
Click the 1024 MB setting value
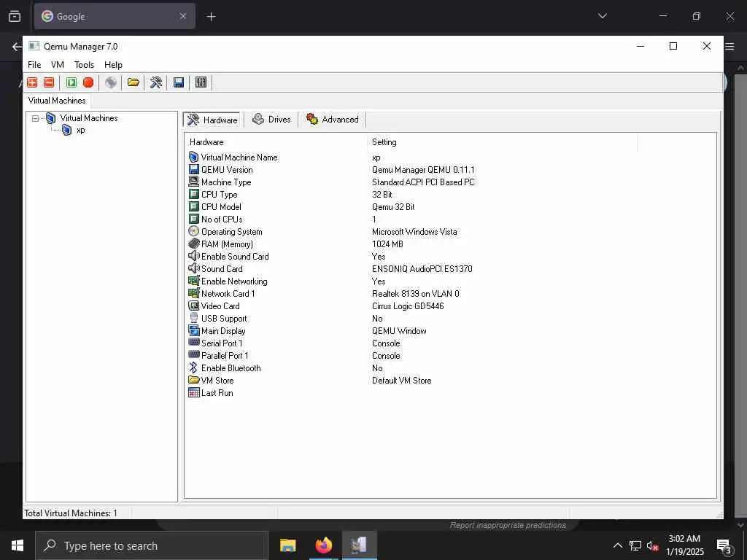click(387, 244)
